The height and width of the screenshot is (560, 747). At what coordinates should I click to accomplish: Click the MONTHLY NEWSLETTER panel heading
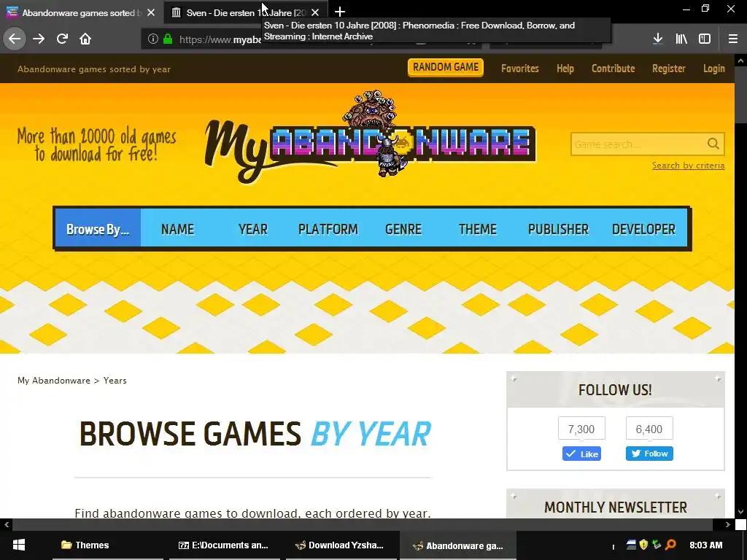[x=616, y=507]
